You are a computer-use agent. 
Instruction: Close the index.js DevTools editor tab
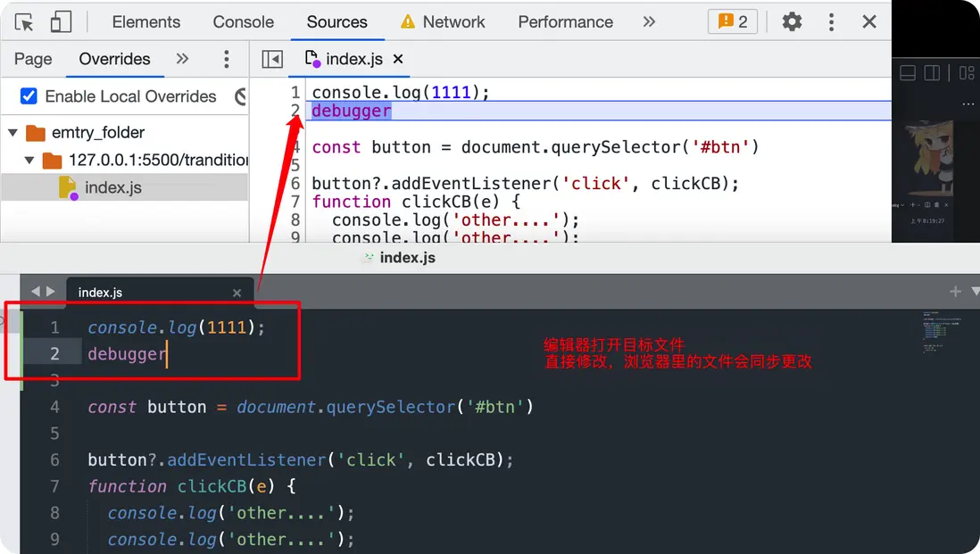pyautogui.click(x=398, y=59)
